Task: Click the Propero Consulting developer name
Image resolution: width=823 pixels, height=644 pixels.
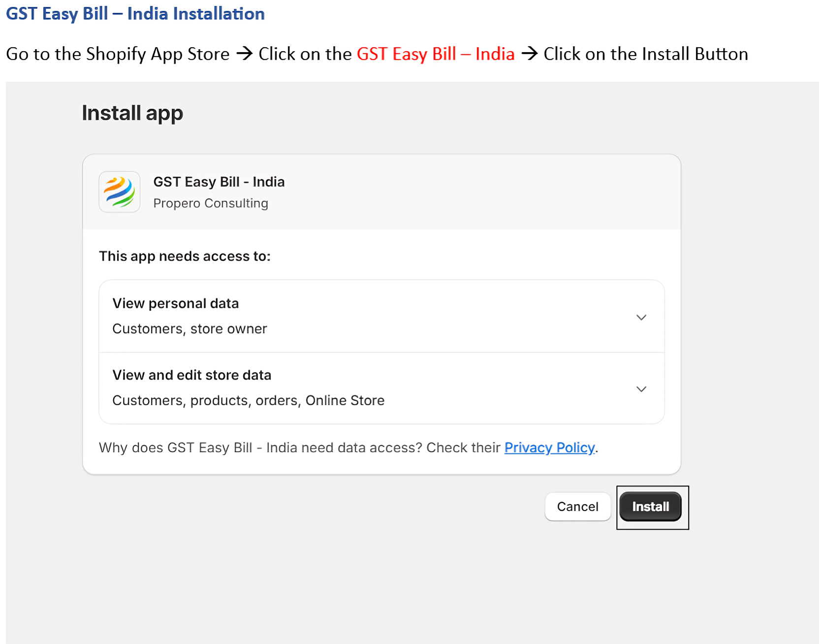Action: coord(211,203)
